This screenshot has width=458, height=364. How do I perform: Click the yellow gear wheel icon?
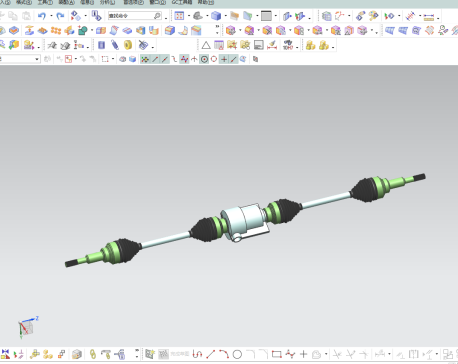(x=128, y=45)
